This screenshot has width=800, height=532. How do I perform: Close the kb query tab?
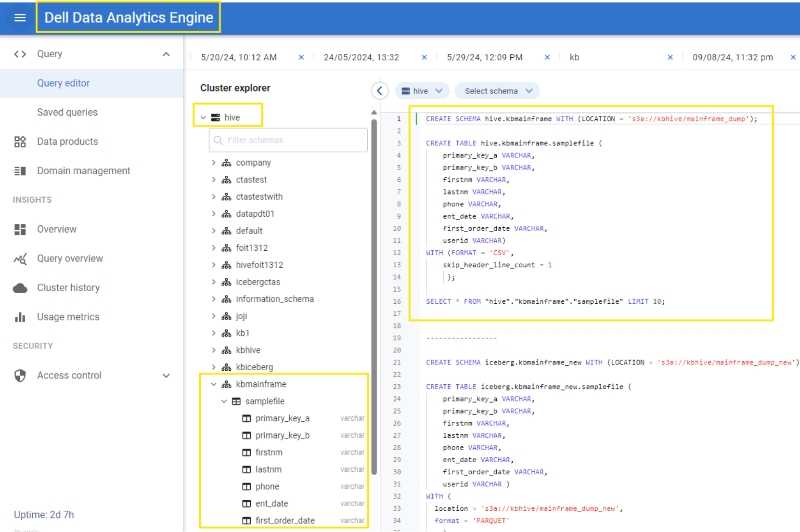click(670, 57)
